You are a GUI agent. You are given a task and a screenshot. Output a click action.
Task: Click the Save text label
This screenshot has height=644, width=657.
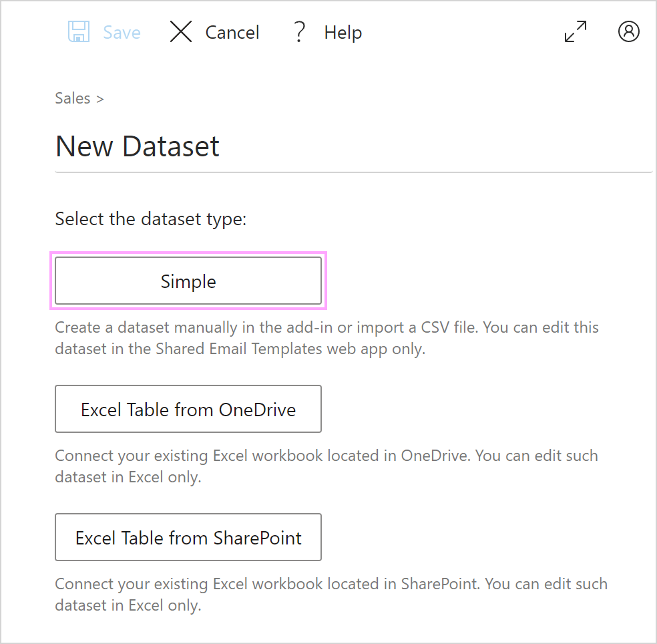coord(122,32)
